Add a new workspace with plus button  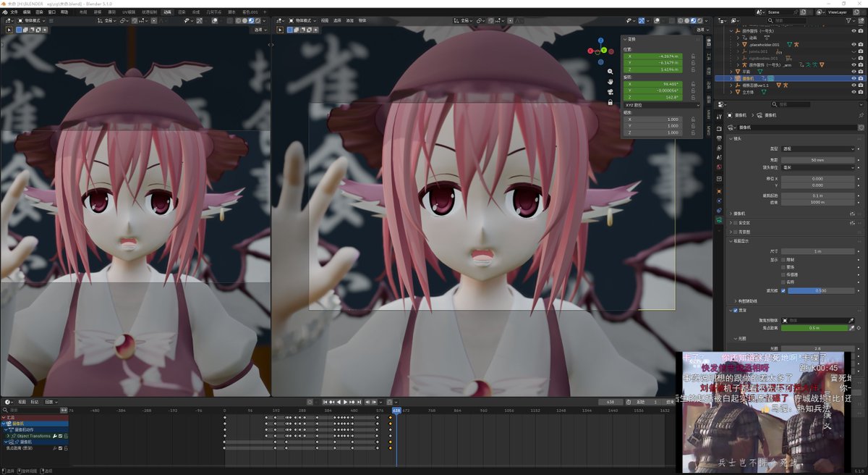click(266, 12)
